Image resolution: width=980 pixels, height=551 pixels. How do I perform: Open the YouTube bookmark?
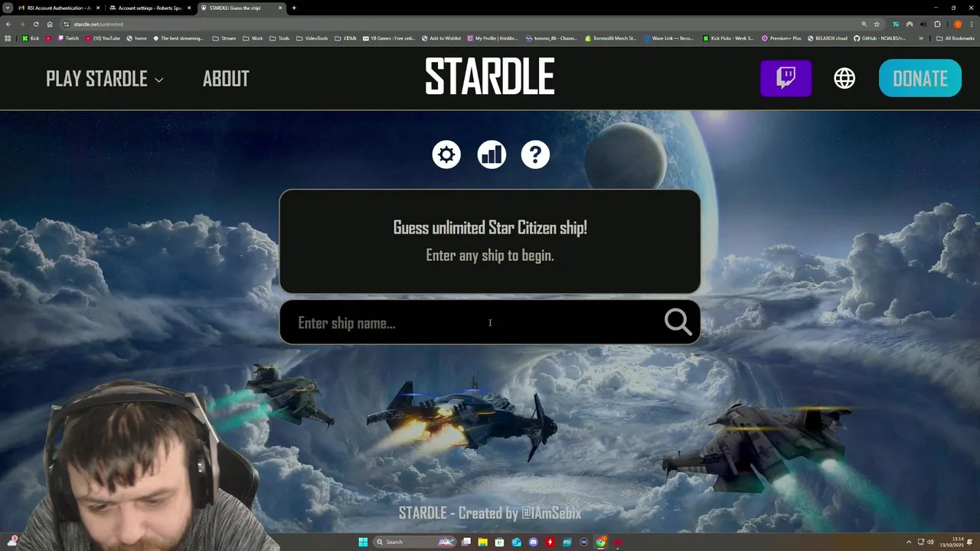tap(103, 37)
